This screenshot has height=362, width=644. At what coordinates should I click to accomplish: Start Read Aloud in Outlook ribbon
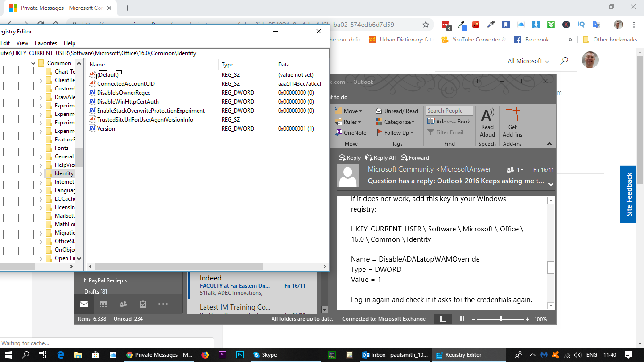[x=487, y=123]
